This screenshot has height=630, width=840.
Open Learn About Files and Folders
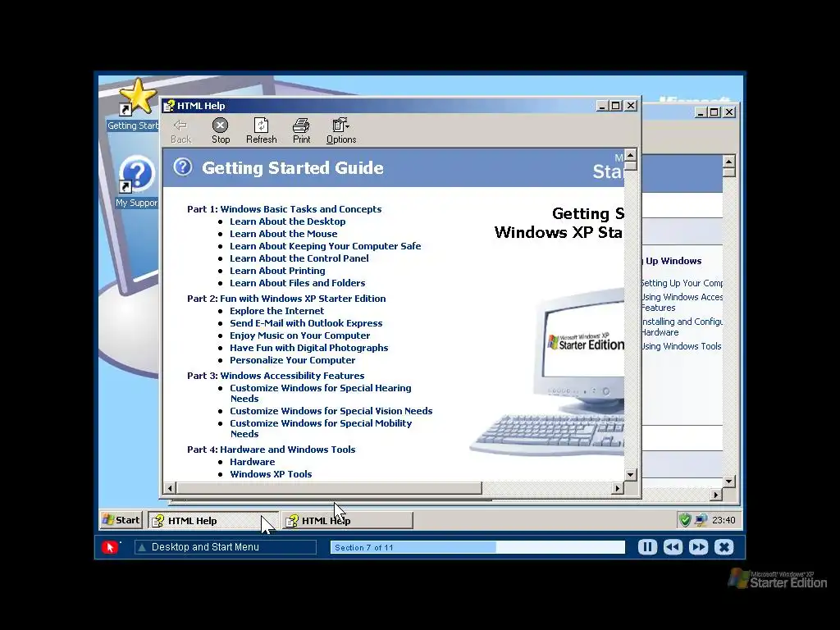[297, 283]
